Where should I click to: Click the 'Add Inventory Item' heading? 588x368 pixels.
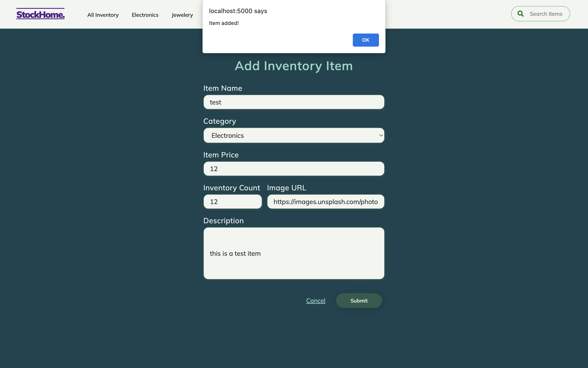[294, 66]
